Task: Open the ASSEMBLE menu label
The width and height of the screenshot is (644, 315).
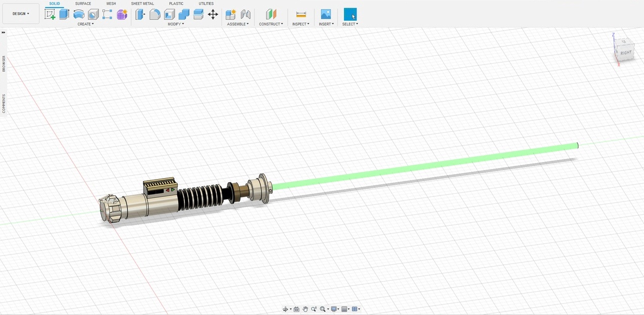Action: click(x=238, y=24)
